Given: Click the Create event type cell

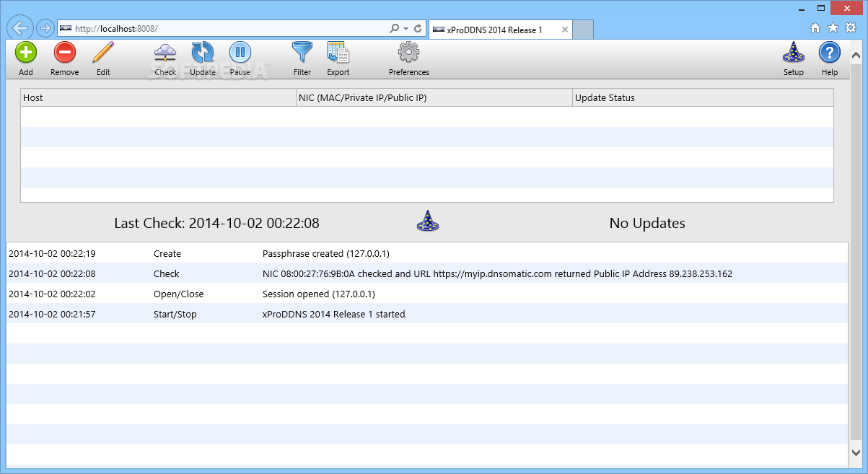Looking at the screenshot, I should [x=167, y=254].
